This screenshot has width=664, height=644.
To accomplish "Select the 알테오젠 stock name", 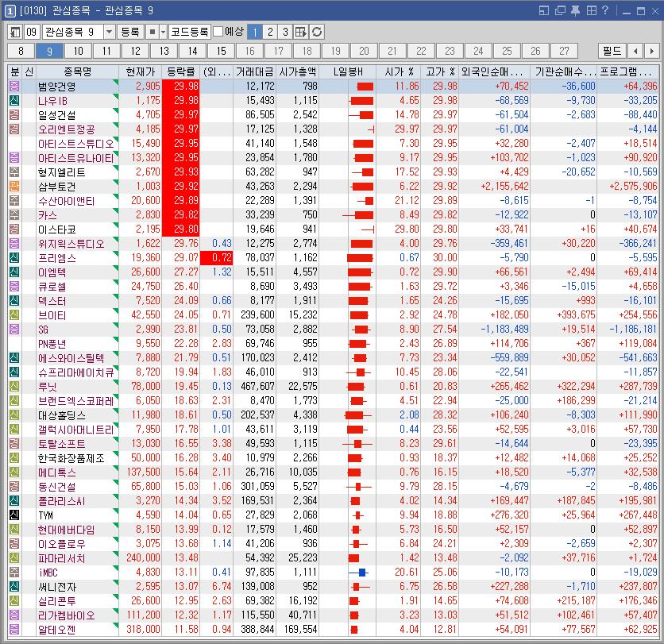I will tap(56, 630).
